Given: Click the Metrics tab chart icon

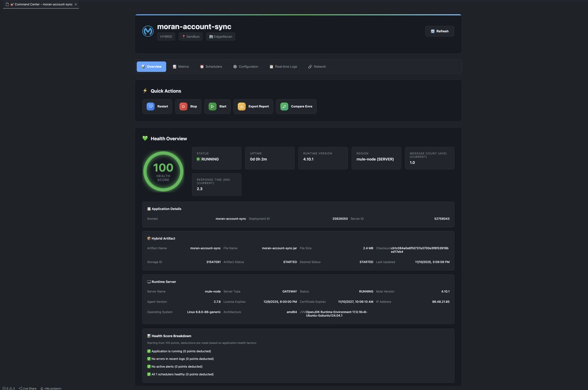Looking at the screenshot, I should pyautogui.click(x=174, y=67).
